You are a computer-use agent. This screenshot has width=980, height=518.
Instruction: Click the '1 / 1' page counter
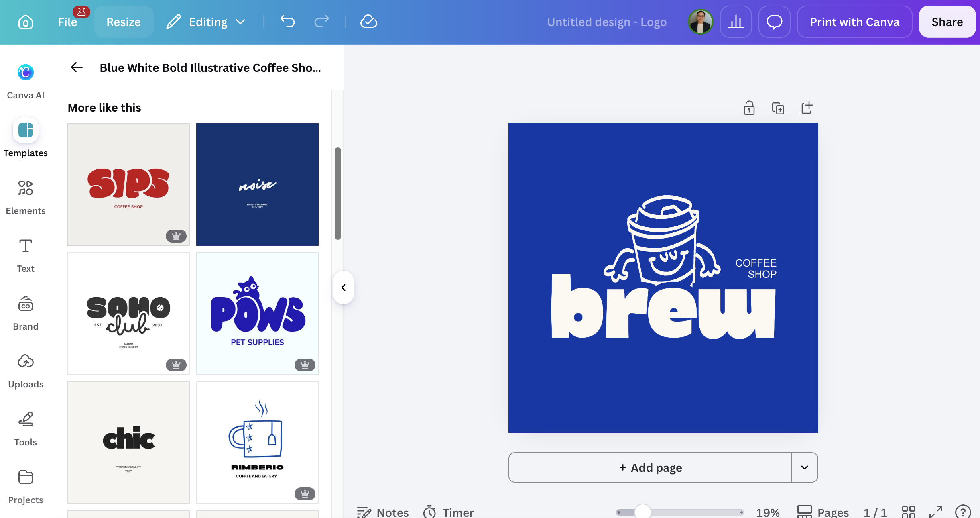(875, 512)
